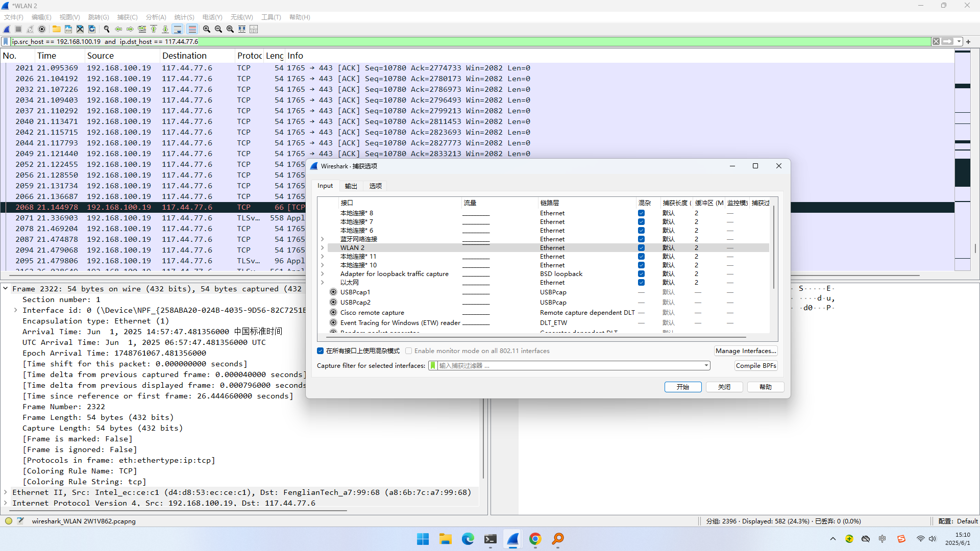Screen dimensions: 980x551
Task: Toggle promiscuous checkbox for loopback adapter
Action: click(x=641, y=274)
